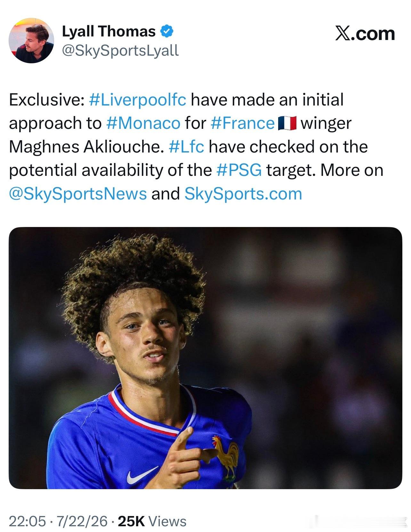View the 25K Views count
This screenshot has width=411, height=532.
coord(152,521)
